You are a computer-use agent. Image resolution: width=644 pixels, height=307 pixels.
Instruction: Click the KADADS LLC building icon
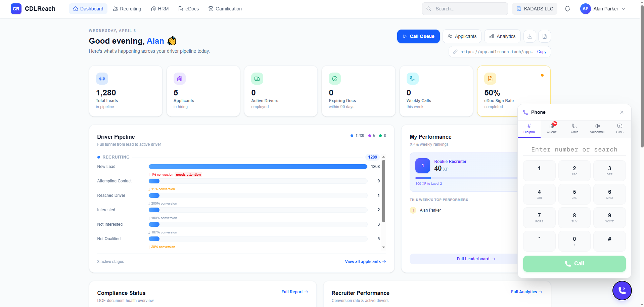[x=519, y=9]
